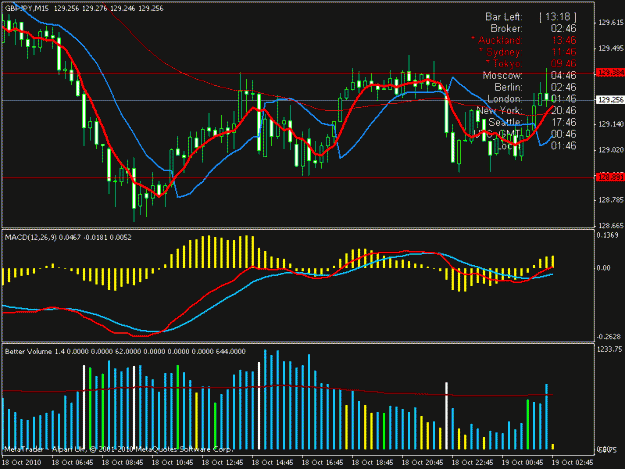Screen dimensions: 625x469
Task: Click the 19 Oct 00:45 time label
Action: click(523, 462)
